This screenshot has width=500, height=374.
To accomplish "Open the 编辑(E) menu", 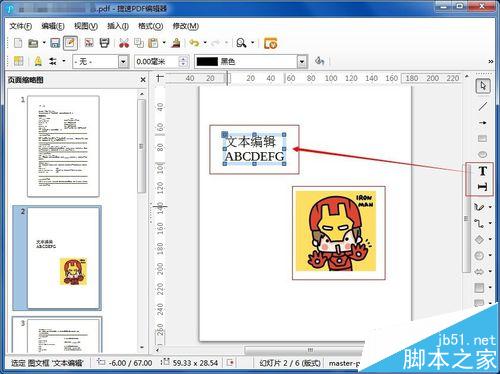I will 53,26.
